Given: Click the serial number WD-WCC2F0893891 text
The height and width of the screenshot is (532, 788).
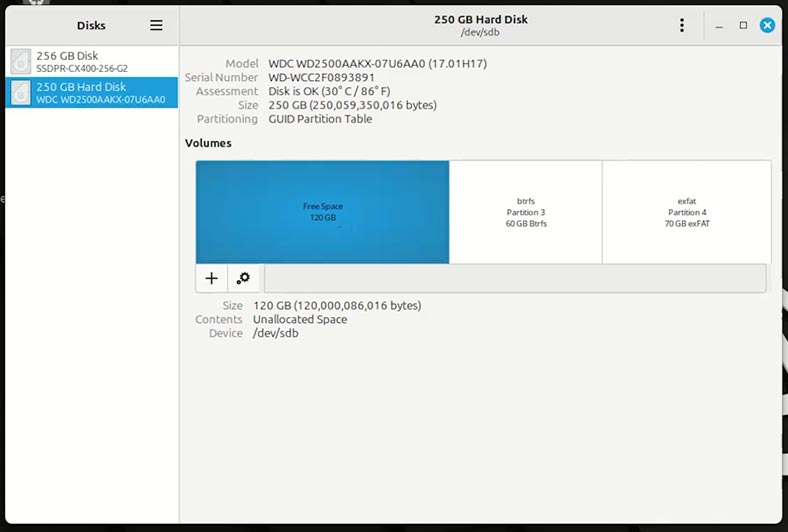Looking at the screenshot, I should [322, 77].
